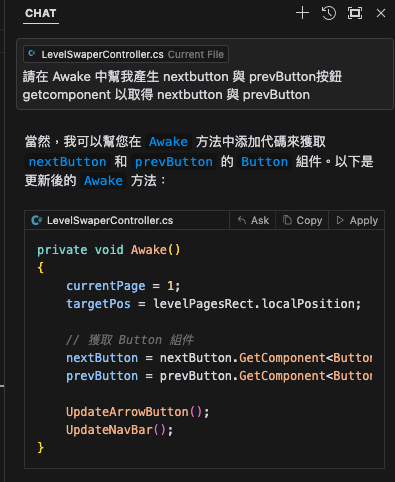Click the user message input box text
The image size is (395, 482).
(182, 86)
